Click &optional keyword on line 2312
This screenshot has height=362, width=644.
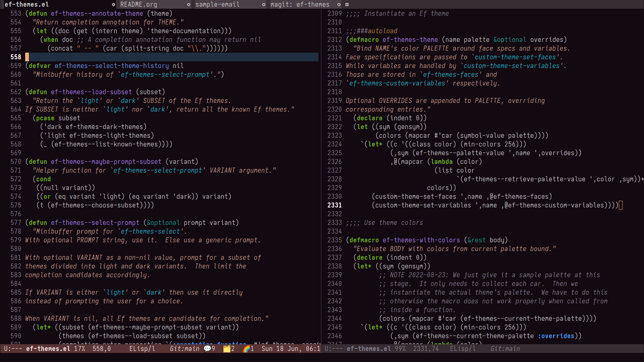pyautogui.click(x=510, y=40)
